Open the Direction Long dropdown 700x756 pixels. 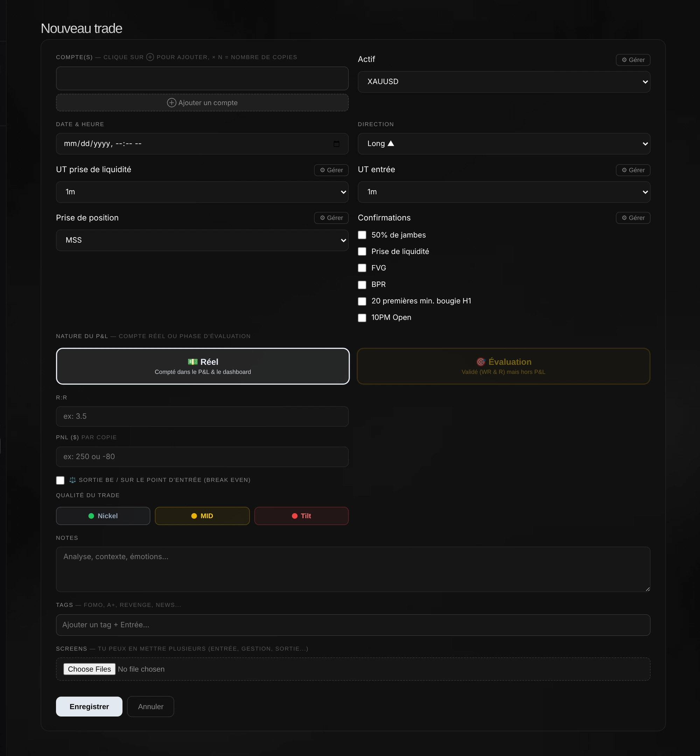pyautogui.click(x=504, y=143)
